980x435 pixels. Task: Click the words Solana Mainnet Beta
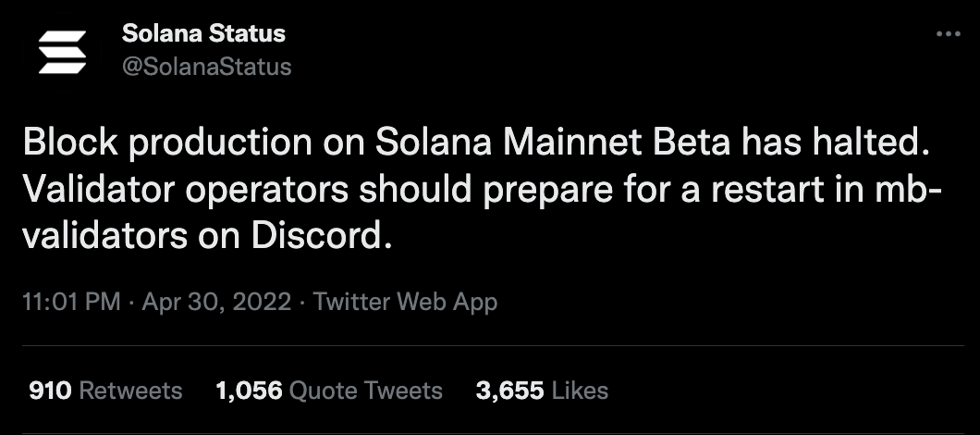click(x=553, y=143)
